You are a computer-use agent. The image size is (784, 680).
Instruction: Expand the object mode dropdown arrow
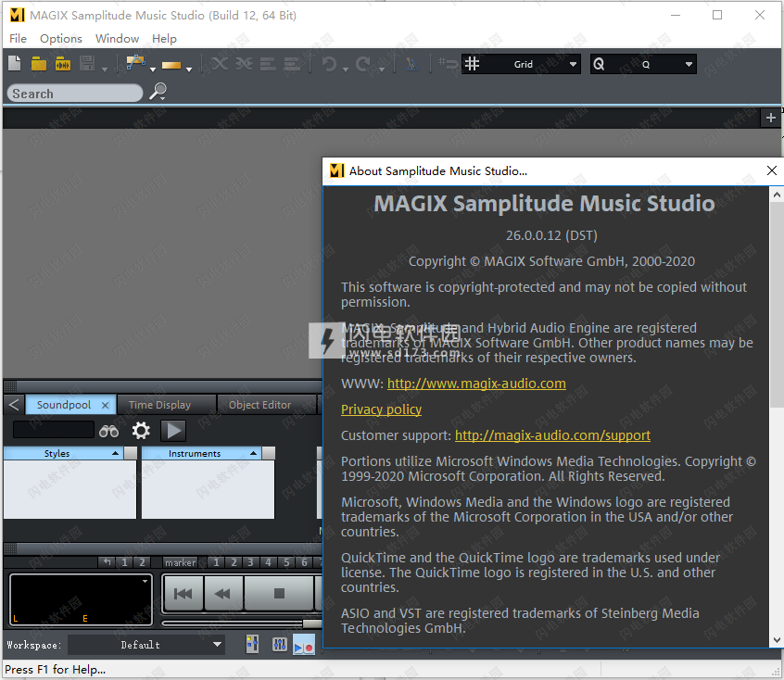(x=188, y=69)
